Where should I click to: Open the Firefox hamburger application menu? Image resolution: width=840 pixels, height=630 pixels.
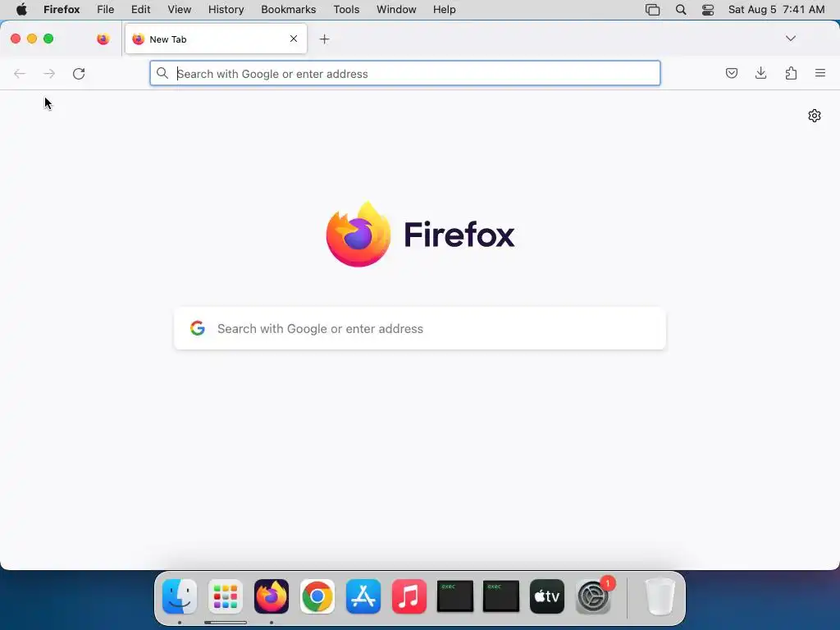(820, 73)
